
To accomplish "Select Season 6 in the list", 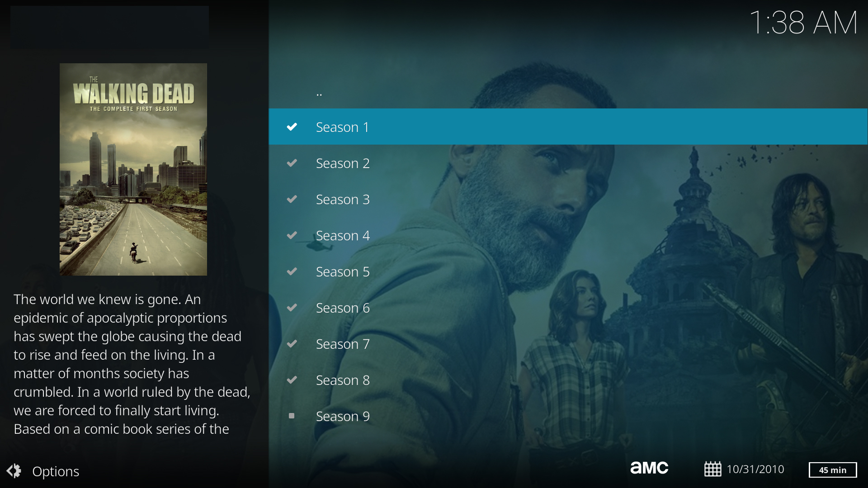I will pos(568,307).
